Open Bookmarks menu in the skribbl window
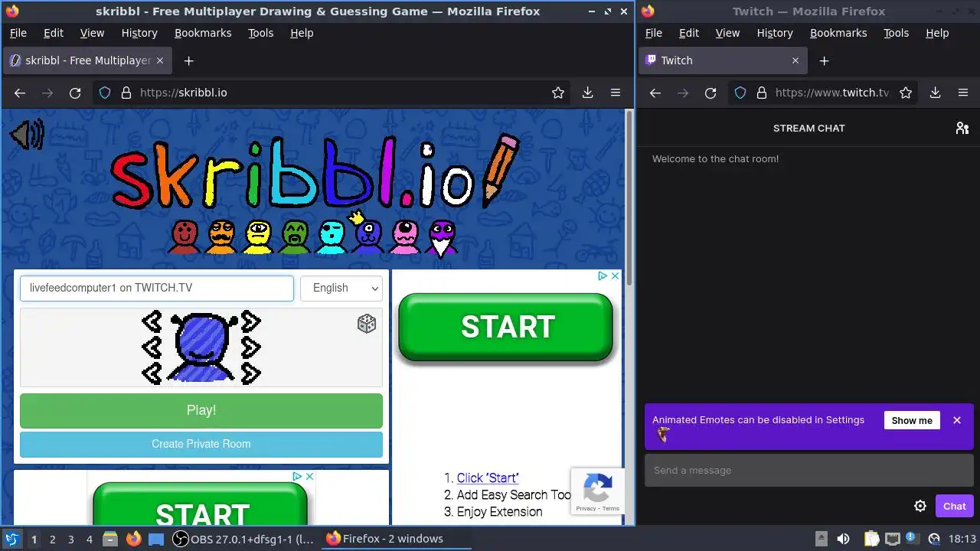 coord(203,33)
